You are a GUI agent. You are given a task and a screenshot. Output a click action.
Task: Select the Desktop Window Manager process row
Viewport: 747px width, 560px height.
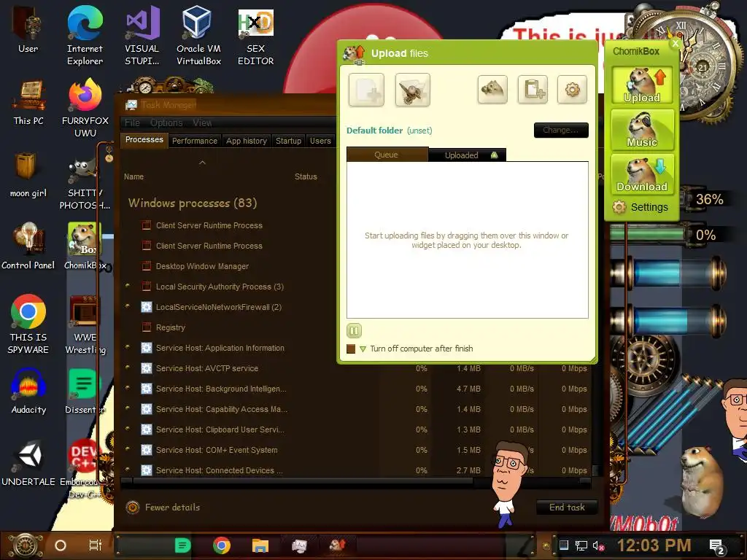tap(228, 266)
